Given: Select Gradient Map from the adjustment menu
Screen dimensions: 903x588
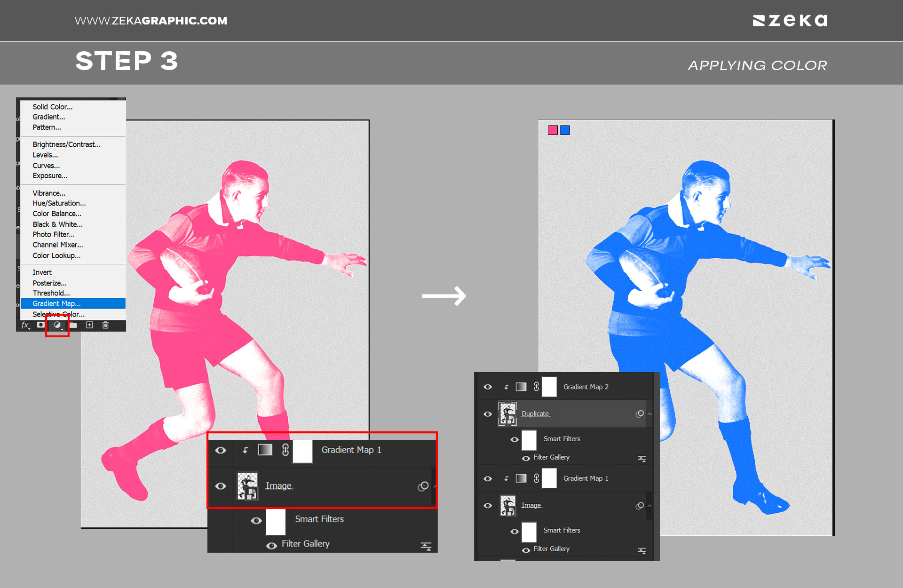Looking at the screenshot, I should click(56, 303).
